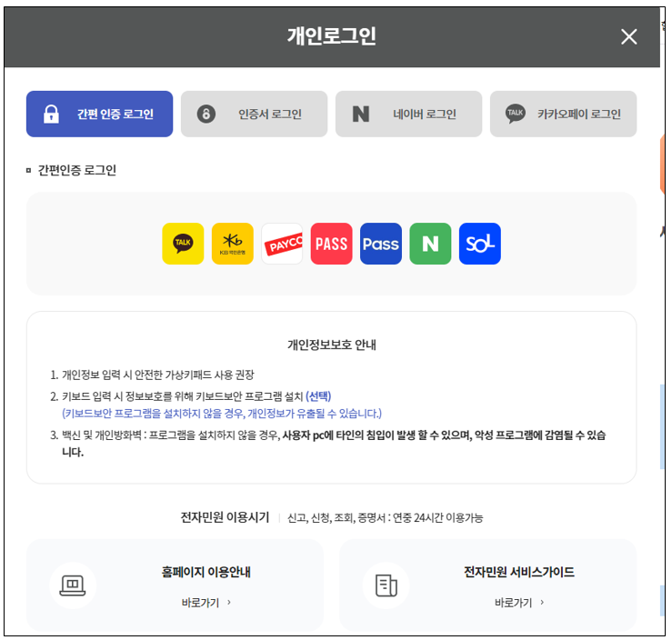Click blue keyboard security warning text
This screenshot has height=640, width=672.
point(222,414)
